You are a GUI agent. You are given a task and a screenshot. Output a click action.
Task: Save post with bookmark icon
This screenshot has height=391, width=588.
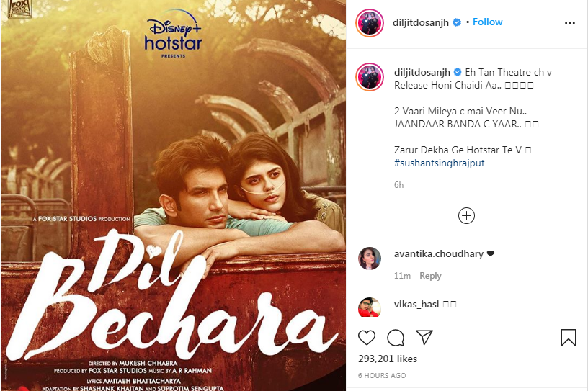[x=568, y=338]
